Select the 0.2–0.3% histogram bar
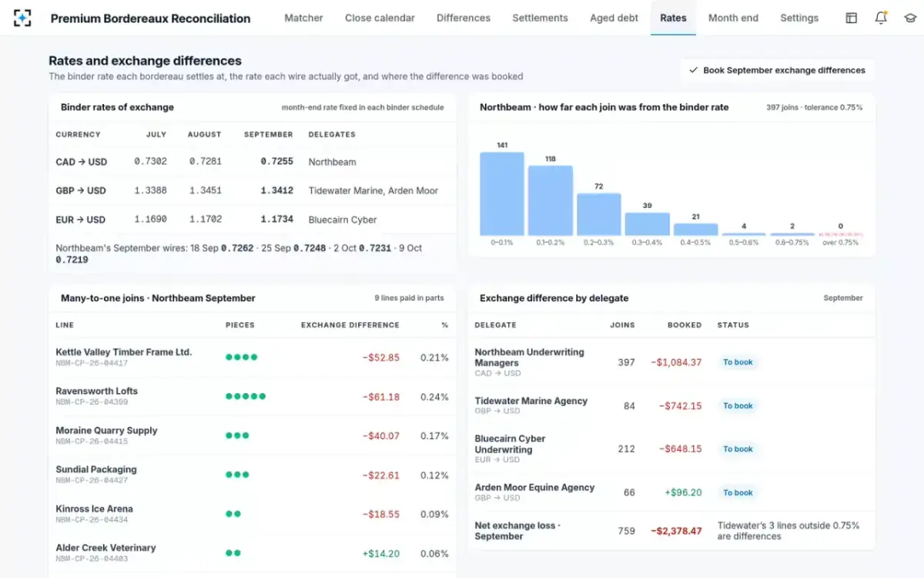Screen dimensions: 924x578 click(598, 214)
